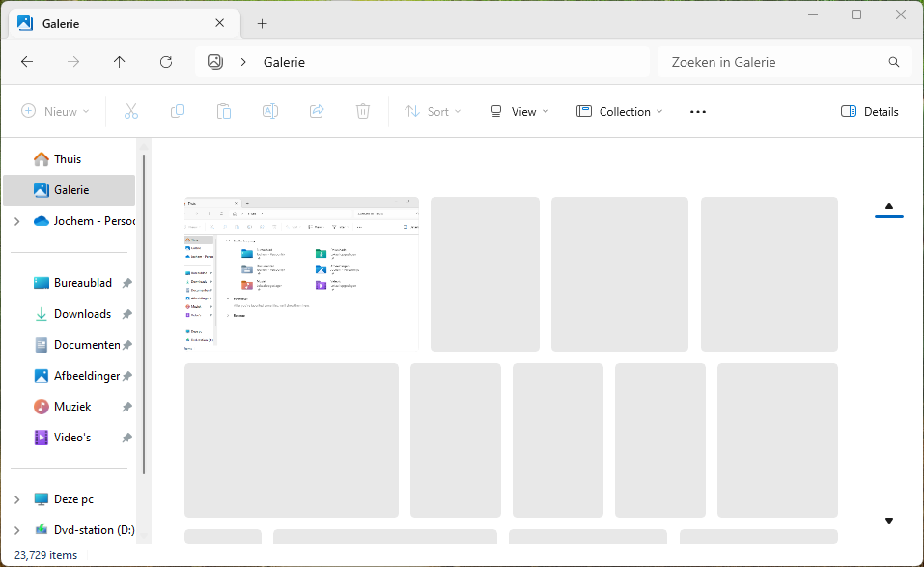The width and height of the screenshot is (924, 567).
Task: Open the Sort dropdown
Action: 433,111
